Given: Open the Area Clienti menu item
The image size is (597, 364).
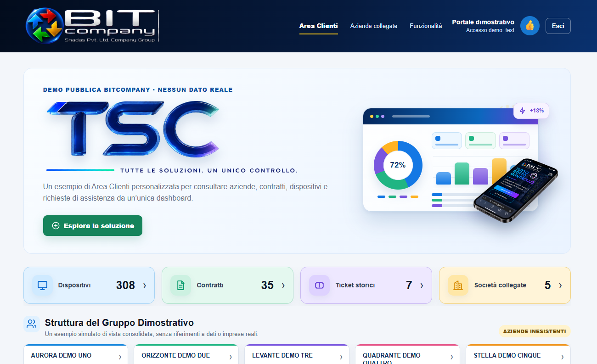Looking at the screenshot, I should click(319, 26).
